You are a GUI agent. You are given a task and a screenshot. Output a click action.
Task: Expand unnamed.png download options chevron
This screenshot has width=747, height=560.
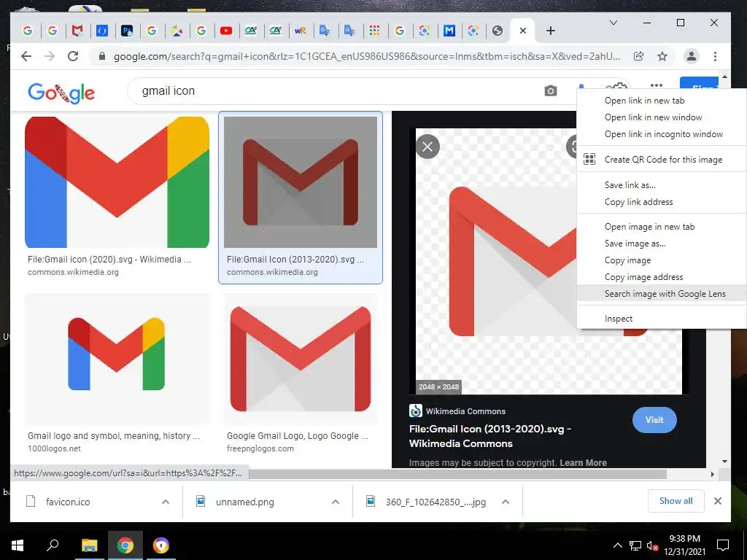point(336,502)
